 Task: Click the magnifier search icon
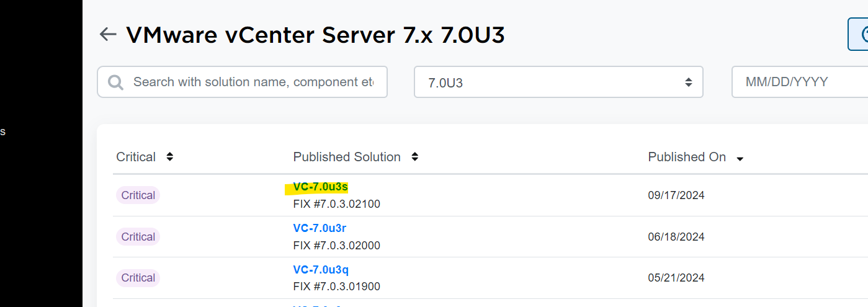pos(115,82)
